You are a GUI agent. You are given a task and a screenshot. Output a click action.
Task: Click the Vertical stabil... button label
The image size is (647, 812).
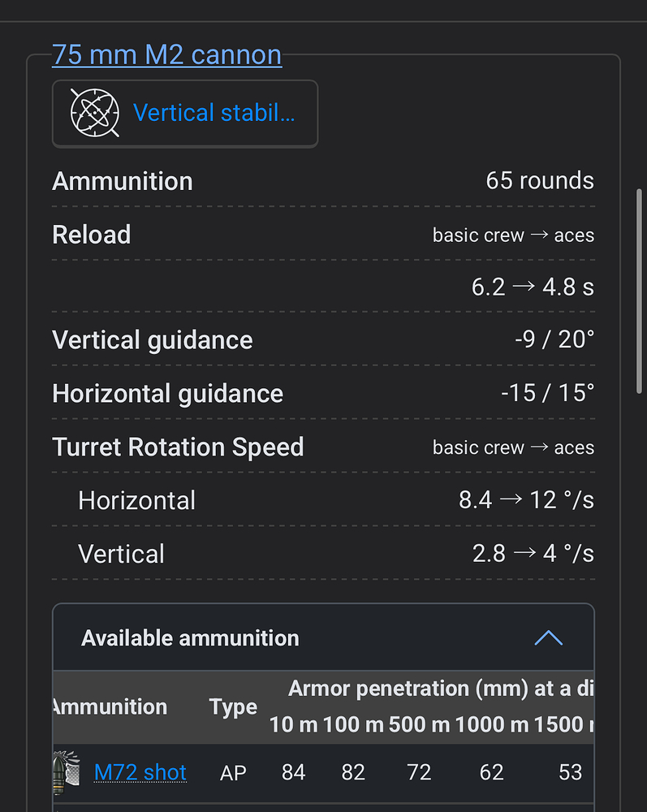pos(214,113)
